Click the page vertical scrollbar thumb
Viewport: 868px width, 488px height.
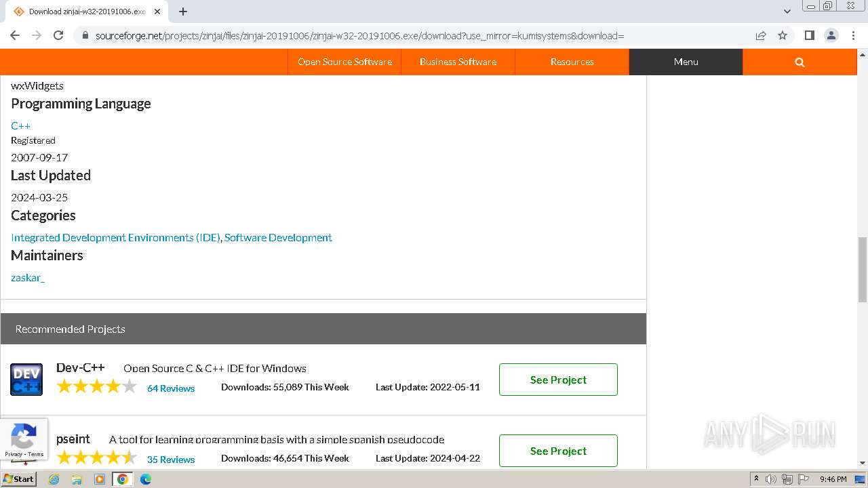tap(862, 270)
